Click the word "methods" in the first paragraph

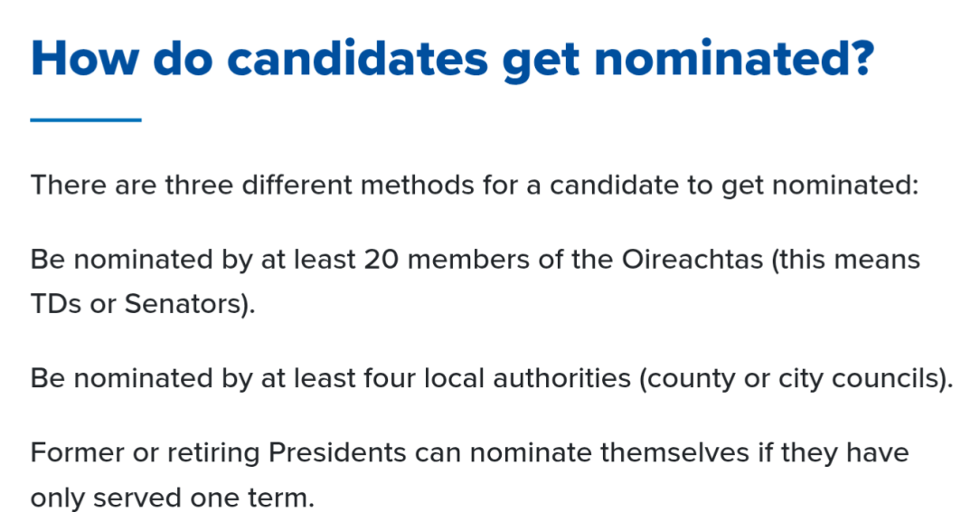point(418,185)
